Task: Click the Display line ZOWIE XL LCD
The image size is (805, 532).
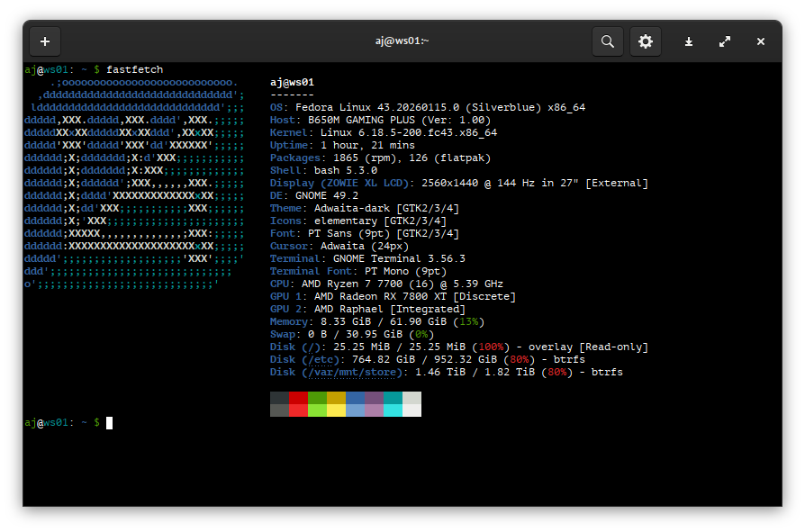Action: point(459,183)
